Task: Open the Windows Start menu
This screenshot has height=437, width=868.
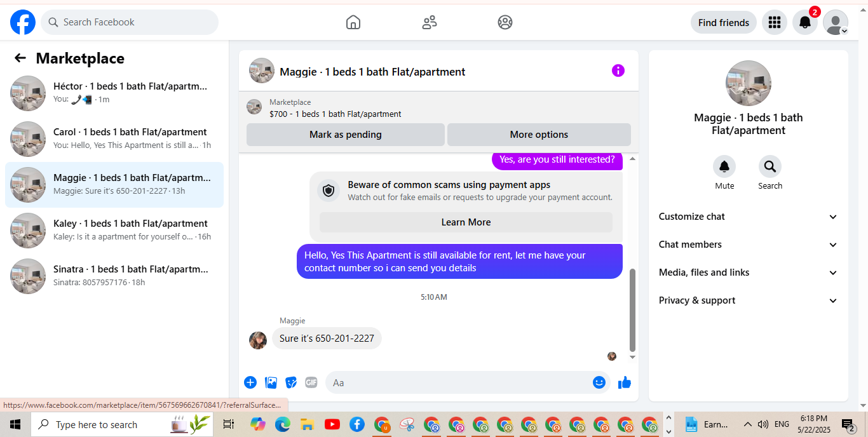Action: [15, 424]
